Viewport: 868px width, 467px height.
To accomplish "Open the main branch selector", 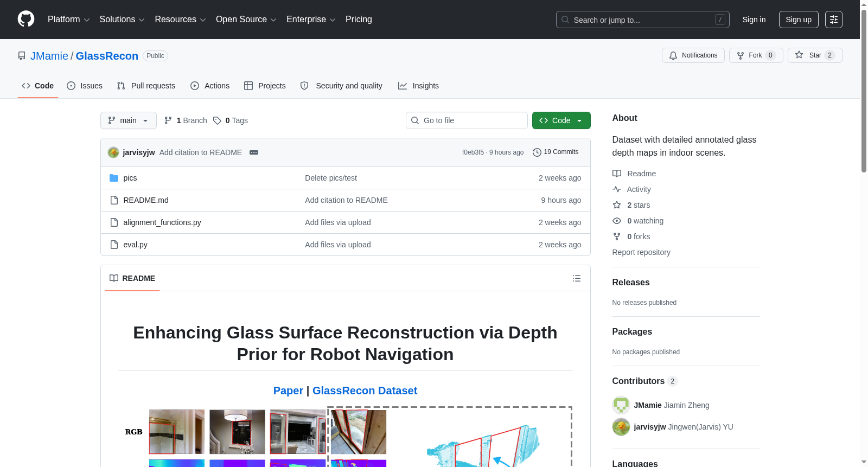I will point(129,120).
